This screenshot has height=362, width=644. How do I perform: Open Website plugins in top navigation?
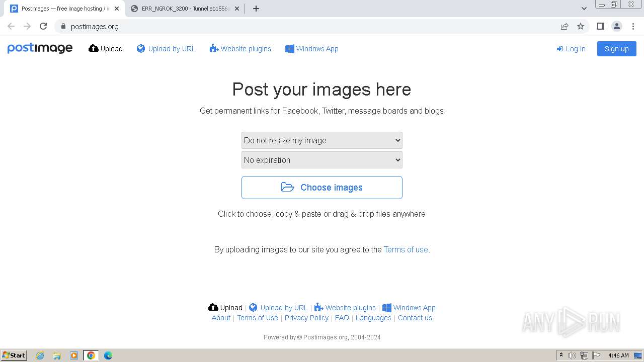240,49
